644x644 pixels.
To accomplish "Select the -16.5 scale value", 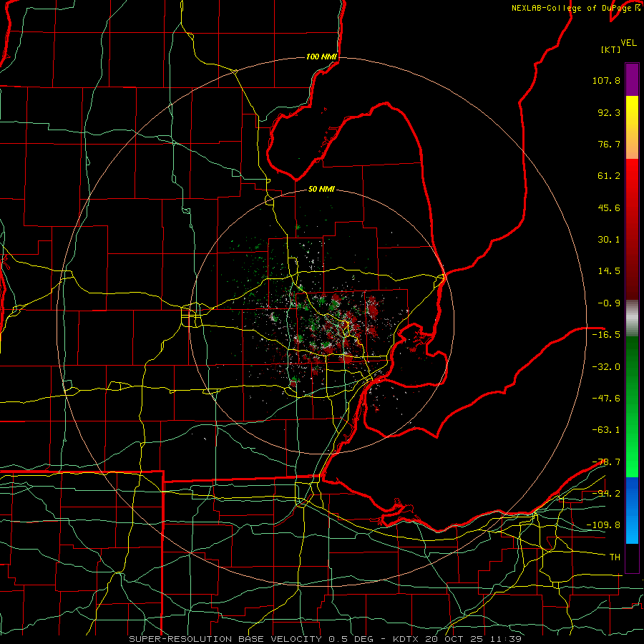I will tap(606, 335).
